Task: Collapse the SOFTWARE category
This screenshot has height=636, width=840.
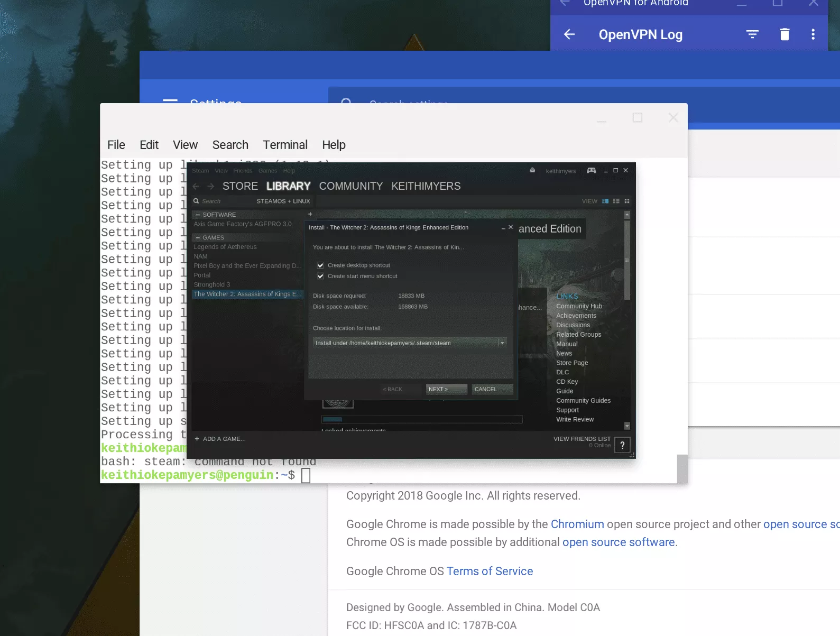Action: [198, 215]
